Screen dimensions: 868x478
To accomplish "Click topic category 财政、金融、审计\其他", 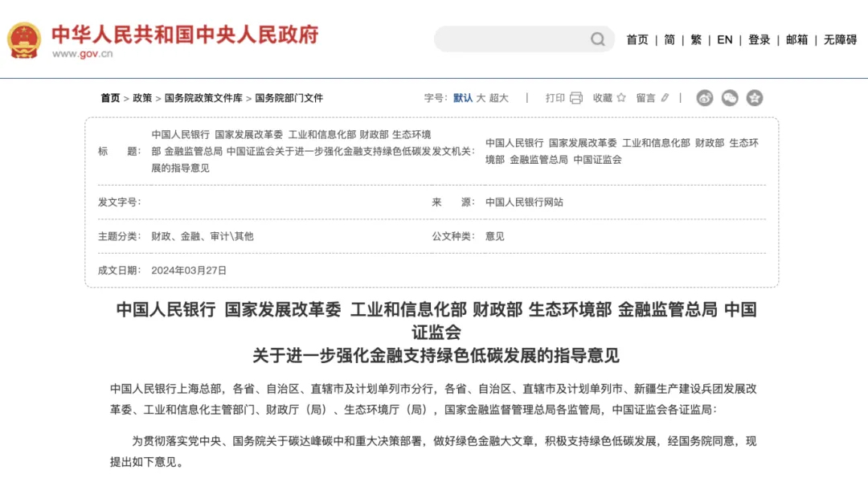I will click(202, 236).
